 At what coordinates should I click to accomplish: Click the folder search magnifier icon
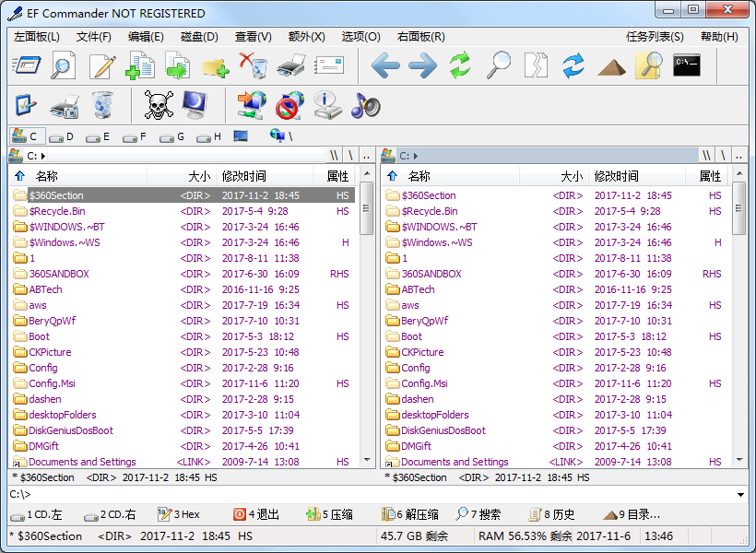coord(649,65)
